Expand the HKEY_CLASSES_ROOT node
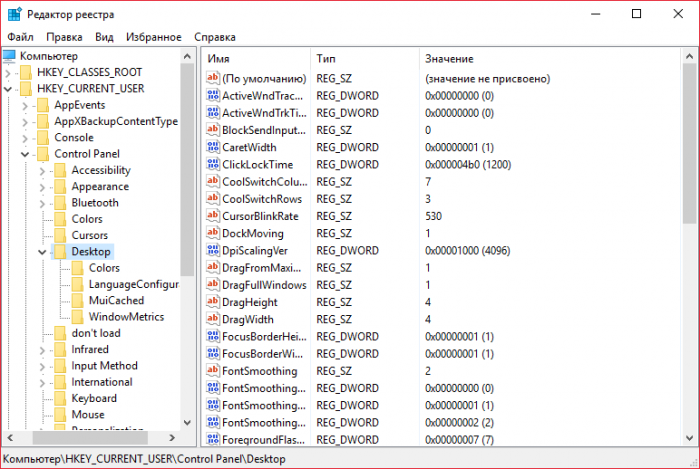The height and width of the screenshot is (469, 700). point(8,73)
